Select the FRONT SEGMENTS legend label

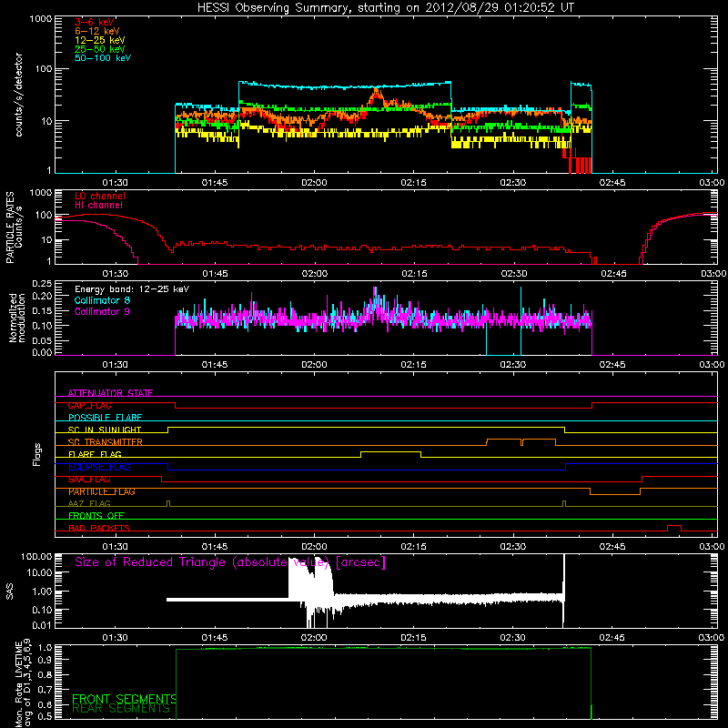coord(124,699)
